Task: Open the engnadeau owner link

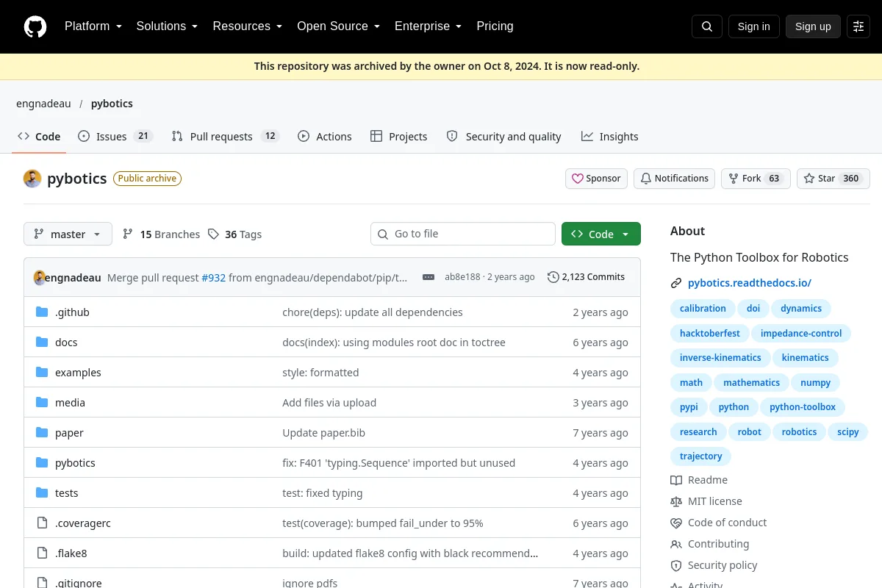Action: pos(43,104)
